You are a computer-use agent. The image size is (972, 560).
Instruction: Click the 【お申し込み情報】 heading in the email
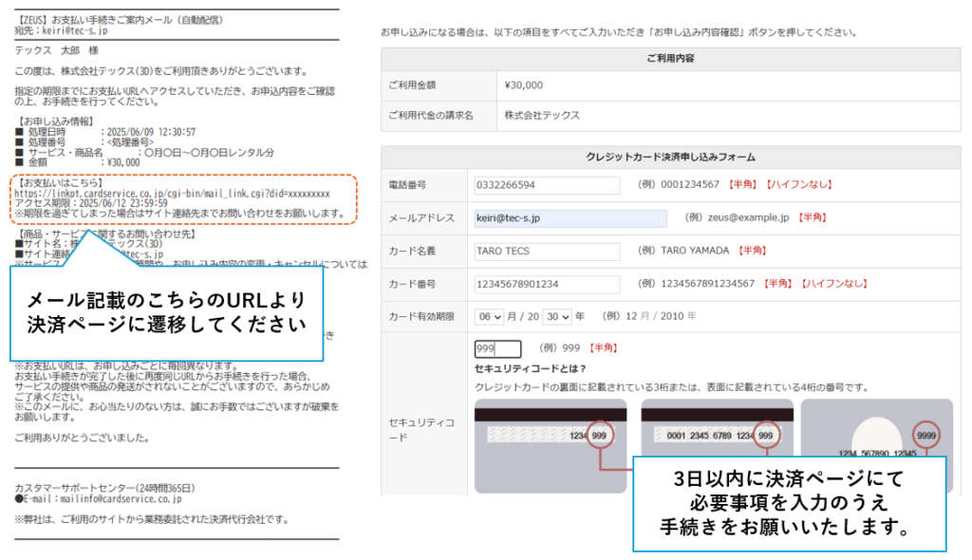coord(54,121)
